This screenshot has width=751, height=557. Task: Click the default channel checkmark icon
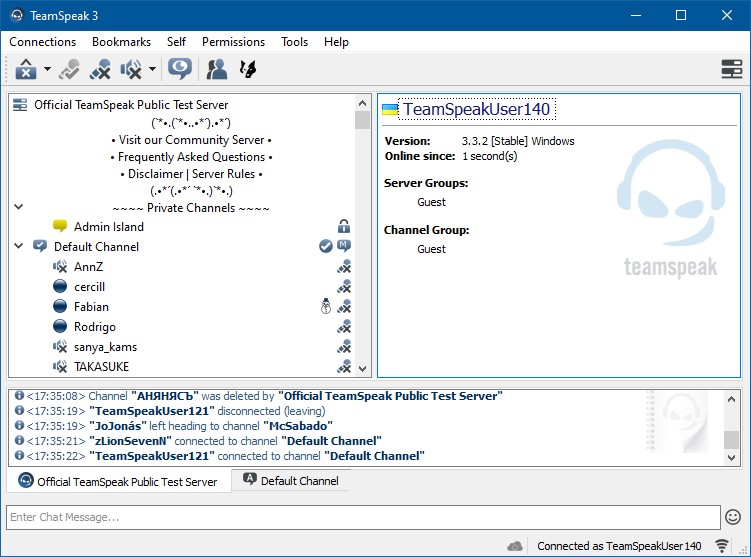click(326, 246)
